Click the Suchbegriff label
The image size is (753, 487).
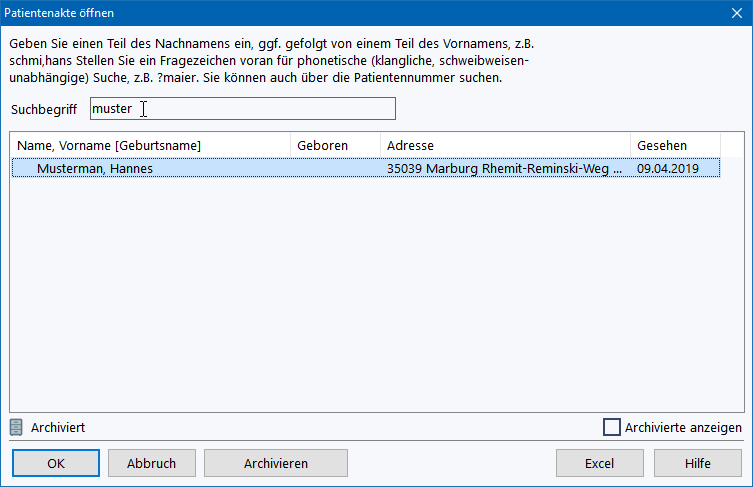tap(45, 109)
